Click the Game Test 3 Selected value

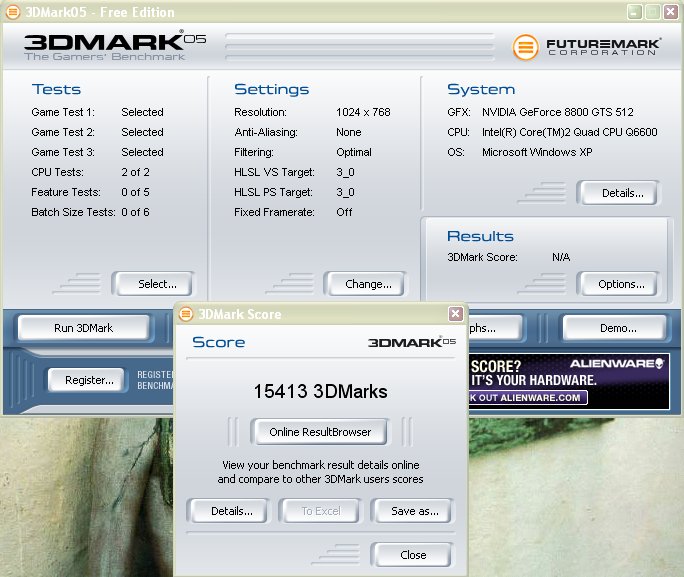point(142,152)
